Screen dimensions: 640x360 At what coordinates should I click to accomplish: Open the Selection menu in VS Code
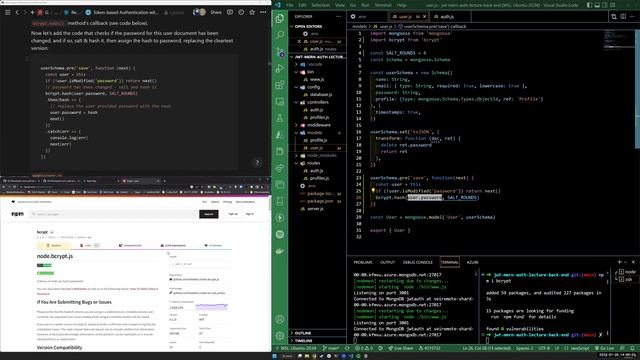click(x=320, y=5)
